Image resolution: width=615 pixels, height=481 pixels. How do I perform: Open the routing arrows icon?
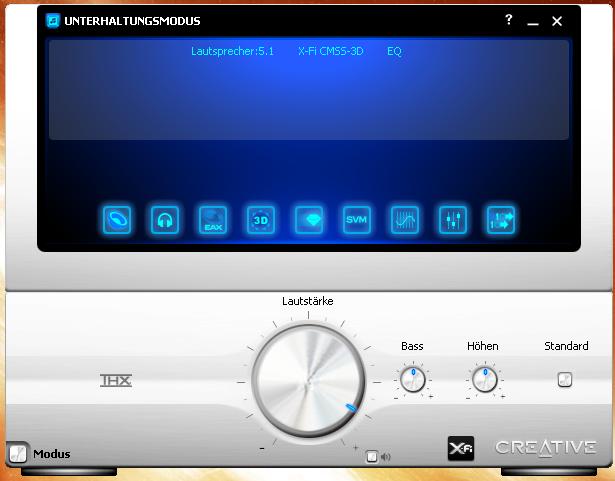500,220
